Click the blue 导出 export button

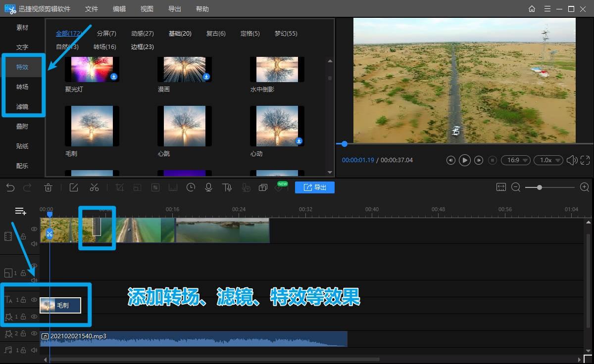click(315, 187)
